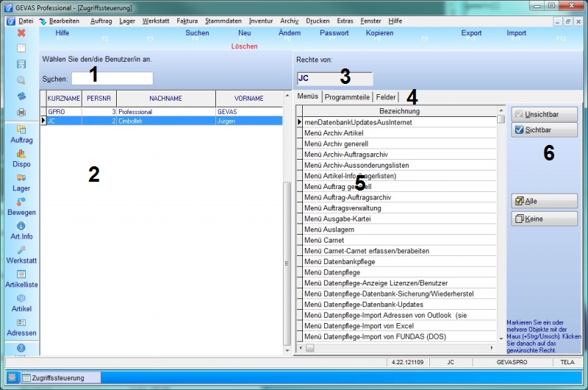Click the Suchen input field
Screen dimensions: 588x390
(x=112, y=79)
